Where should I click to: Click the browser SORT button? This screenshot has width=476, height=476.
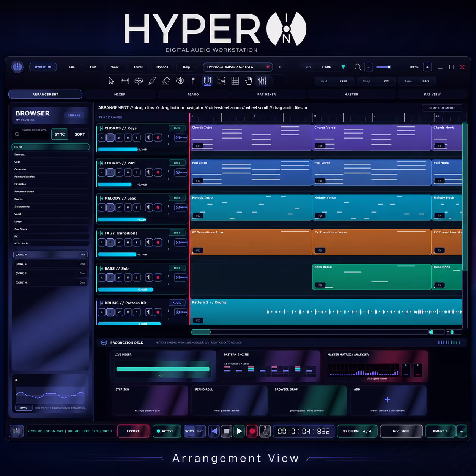(80, 134)
